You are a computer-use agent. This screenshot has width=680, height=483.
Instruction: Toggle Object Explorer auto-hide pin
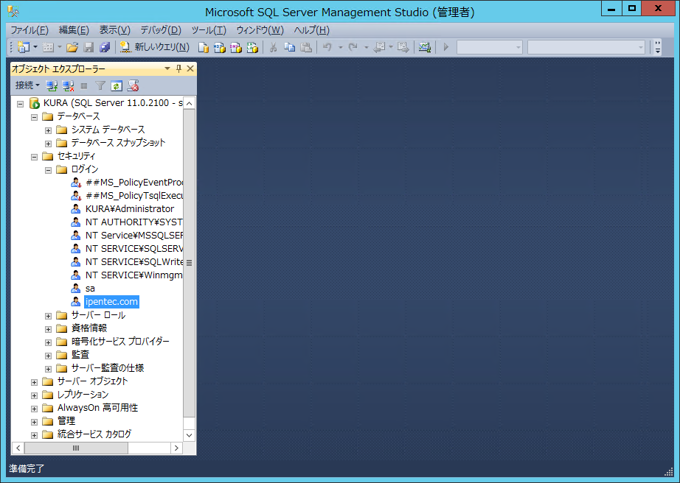(x=179, y=69)
